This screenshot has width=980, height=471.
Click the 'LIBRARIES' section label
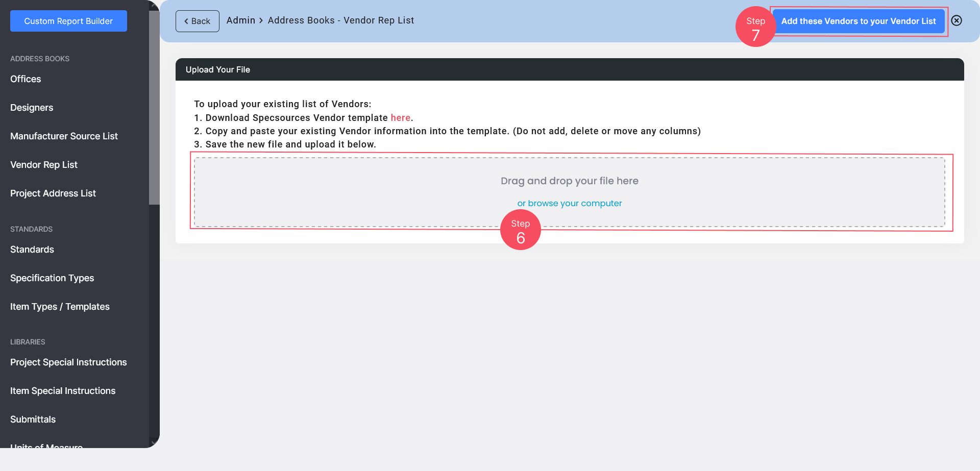tap(28, 342)
